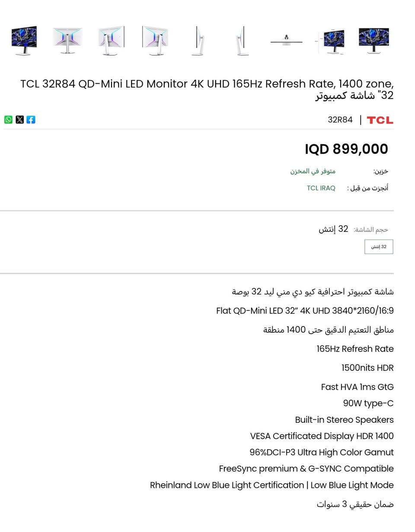Open the leftmost angled front-view monitor thumbnail
The image size is (415, 532).
[x=24, y=41]
